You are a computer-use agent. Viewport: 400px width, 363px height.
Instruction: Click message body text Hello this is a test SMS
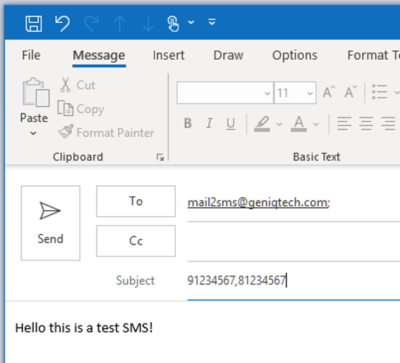click(84, 328)
